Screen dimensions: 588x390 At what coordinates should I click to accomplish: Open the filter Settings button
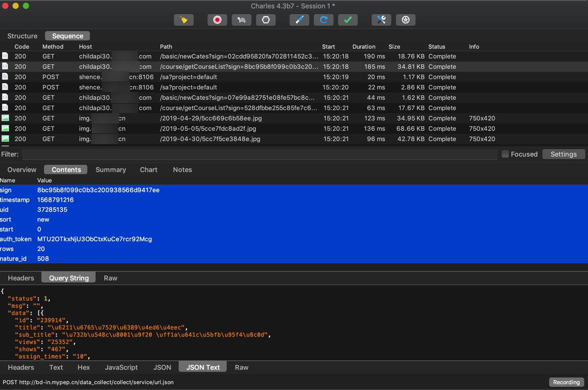click(x=564, y=154)
